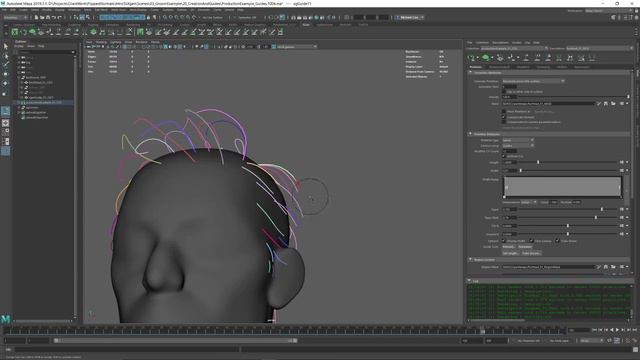Click the New Scene icon on status line
This screenshot has width=640, height=360.
tap(36, 18)
